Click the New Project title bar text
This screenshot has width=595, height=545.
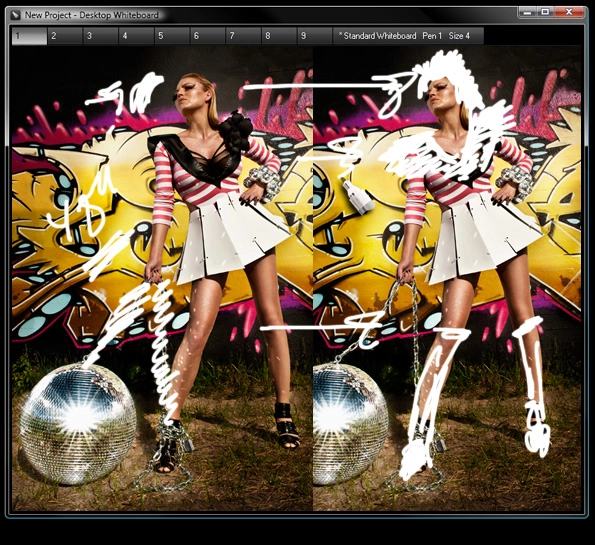(x=48, y=15)
